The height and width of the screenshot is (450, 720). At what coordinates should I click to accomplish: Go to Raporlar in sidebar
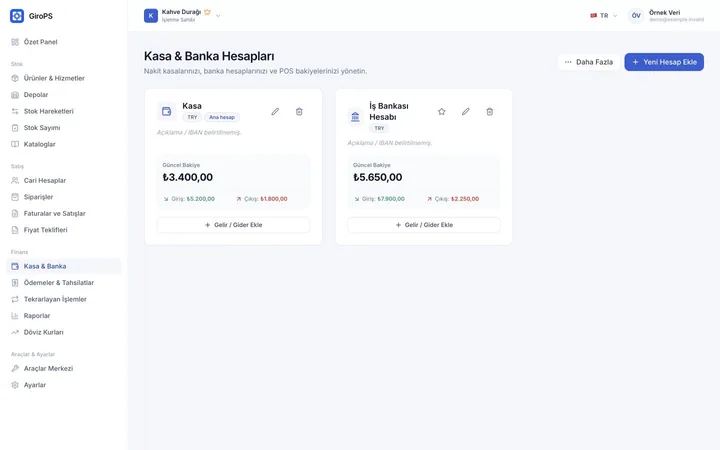click(64, 316)
